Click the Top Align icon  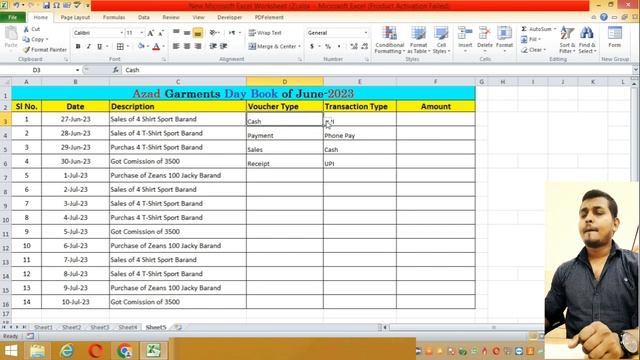click(176, 32)
